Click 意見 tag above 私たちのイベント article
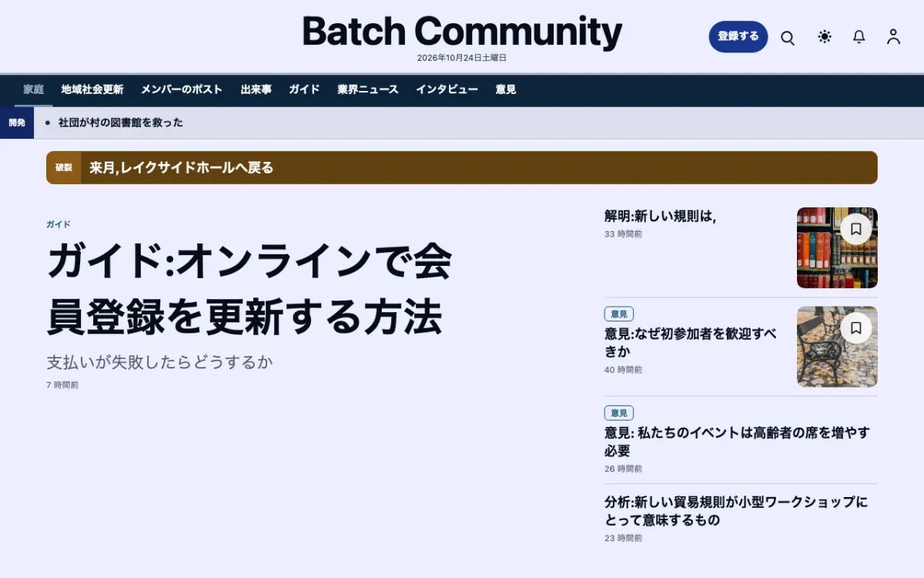924x578 pixels. (619, 412)
